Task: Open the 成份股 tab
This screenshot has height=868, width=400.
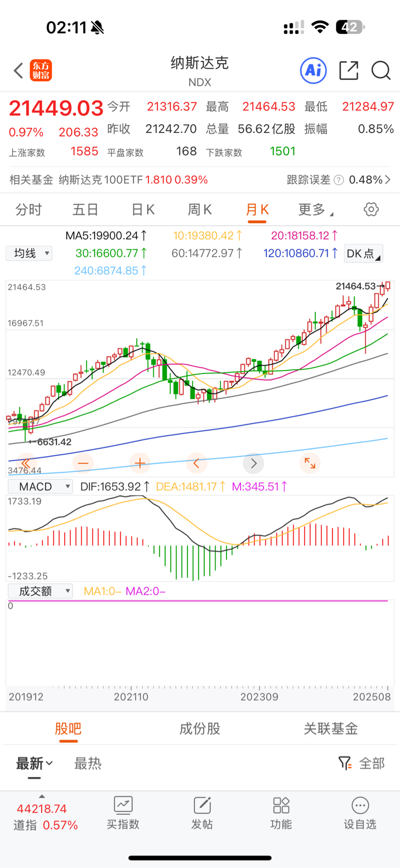Action: [200, 728]
